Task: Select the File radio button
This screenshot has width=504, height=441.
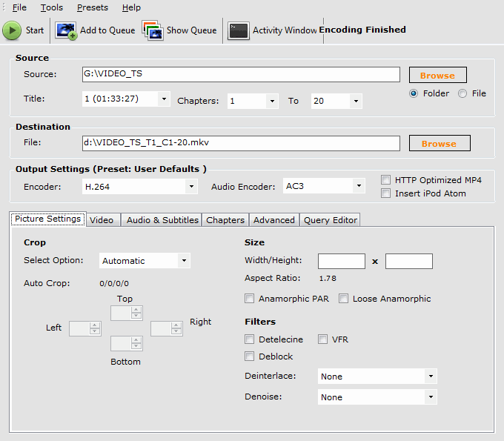Action: (462, 93)
